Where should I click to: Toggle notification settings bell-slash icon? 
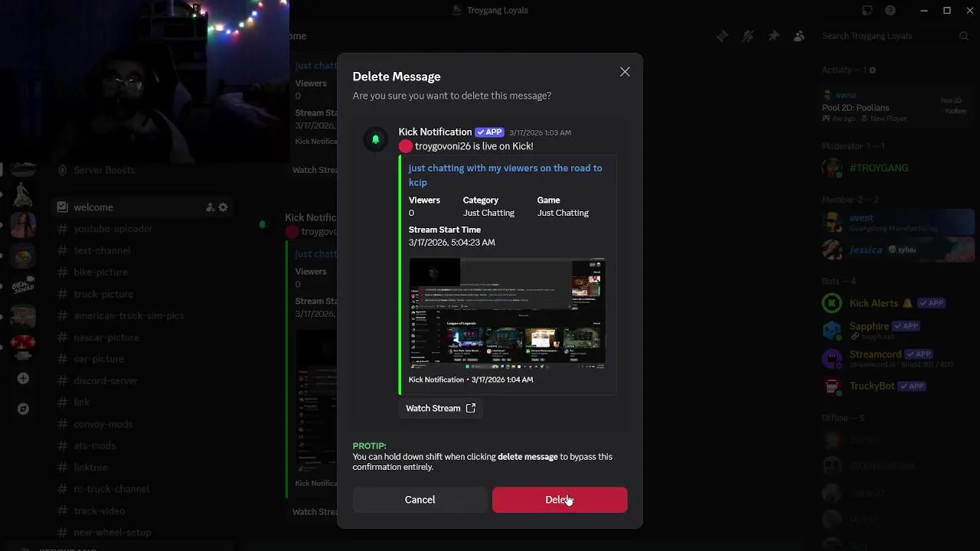748,36
